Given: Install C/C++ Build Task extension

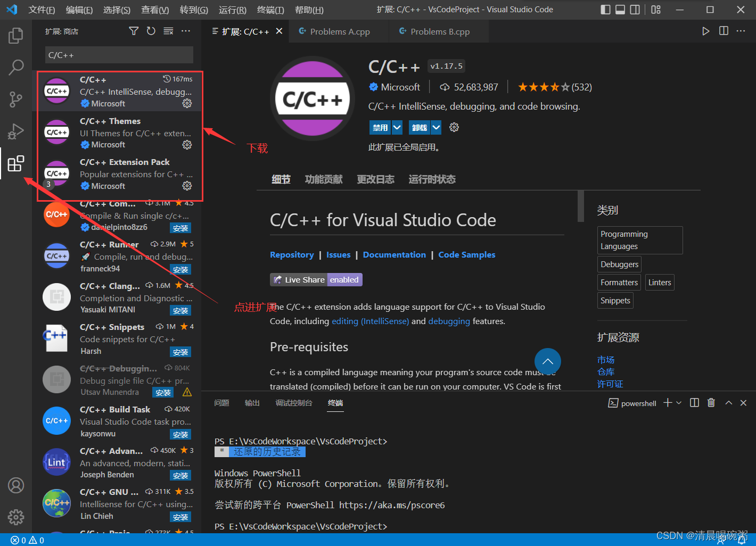Looking at the screenshot, I should 180,434.
